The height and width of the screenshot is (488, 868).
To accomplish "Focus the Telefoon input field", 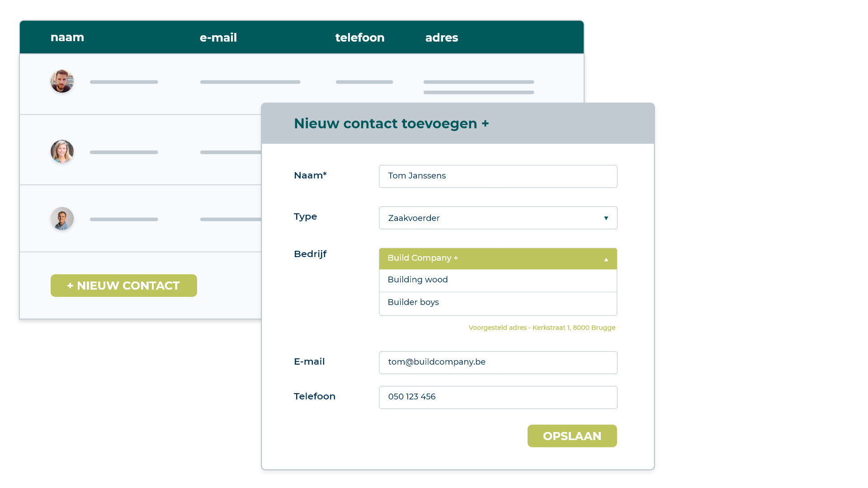I will 498,397.
